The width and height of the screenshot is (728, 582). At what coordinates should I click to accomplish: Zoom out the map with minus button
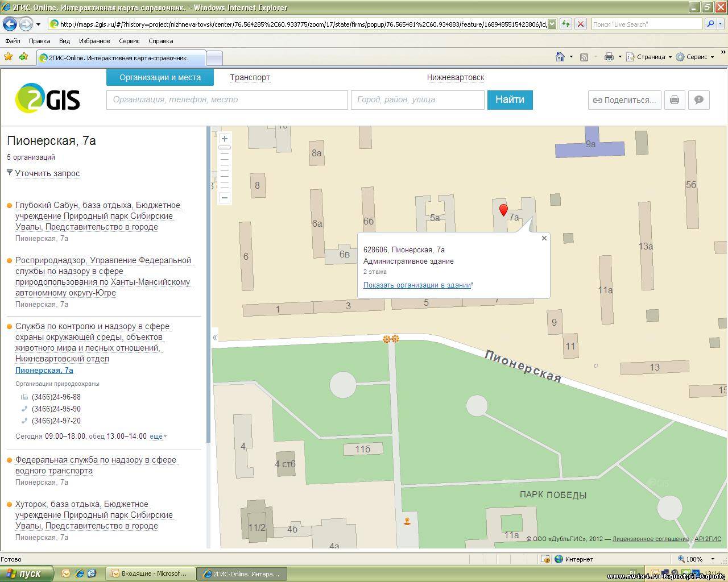point(225,198)
